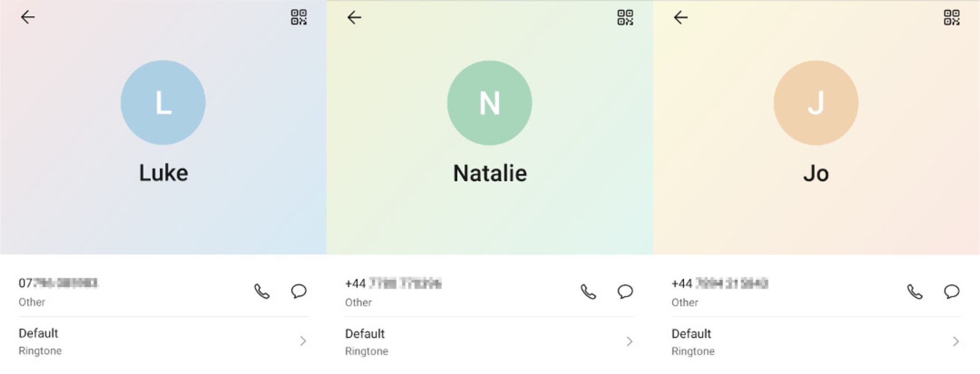The image size is (980, 374).
Task: Tap the message bubble icon for Natalie
Action: [625, 293]
